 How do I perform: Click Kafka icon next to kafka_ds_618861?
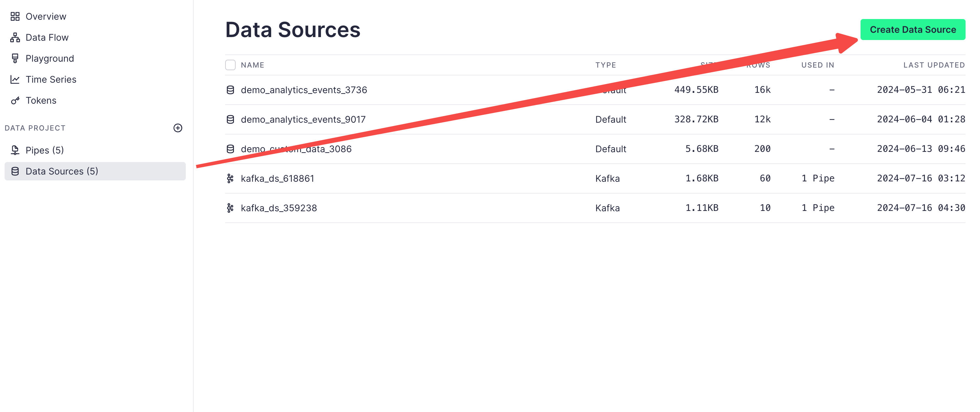tap(230, 178)
